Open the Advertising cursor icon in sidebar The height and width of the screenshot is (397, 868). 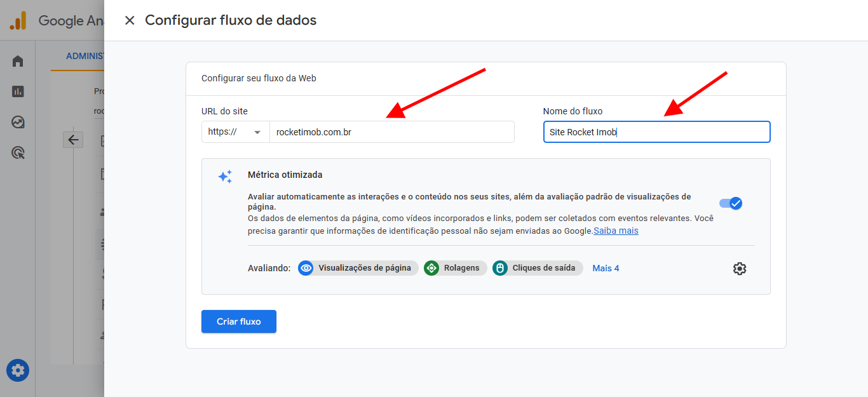[18, 152]
